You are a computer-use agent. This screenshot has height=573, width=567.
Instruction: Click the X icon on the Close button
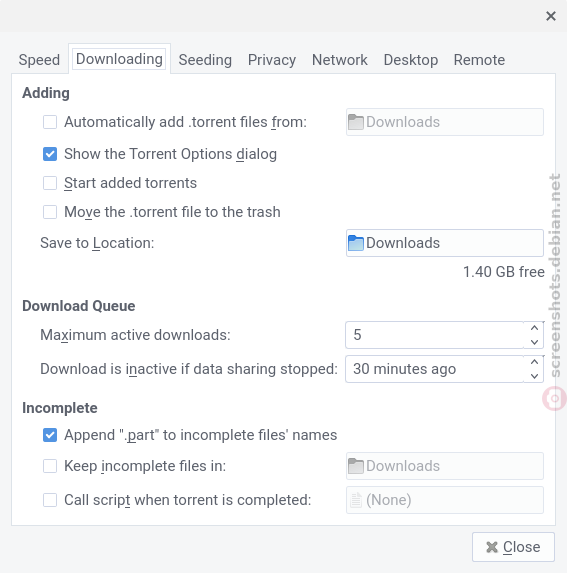tap(492, 547)
